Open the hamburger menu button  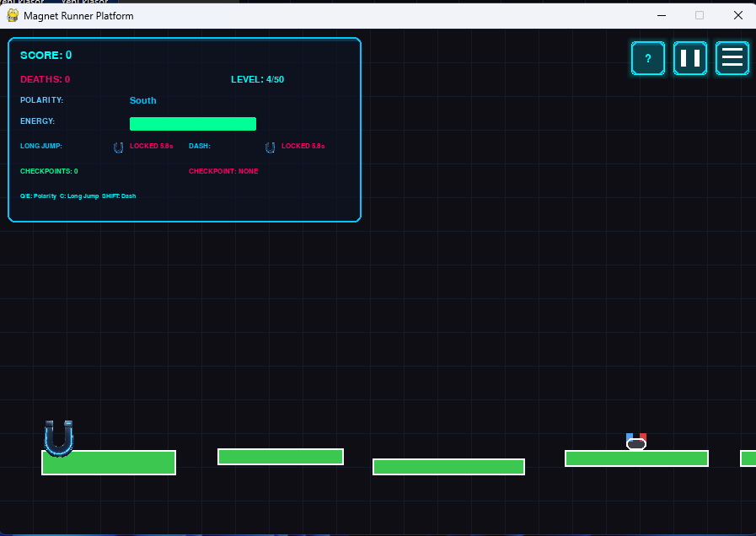732,59
